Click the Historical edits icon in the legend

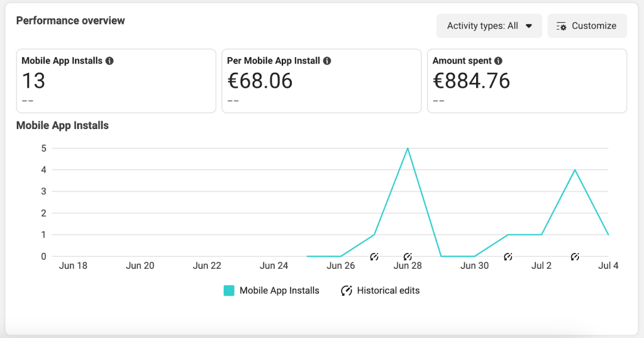coord(347,291)
